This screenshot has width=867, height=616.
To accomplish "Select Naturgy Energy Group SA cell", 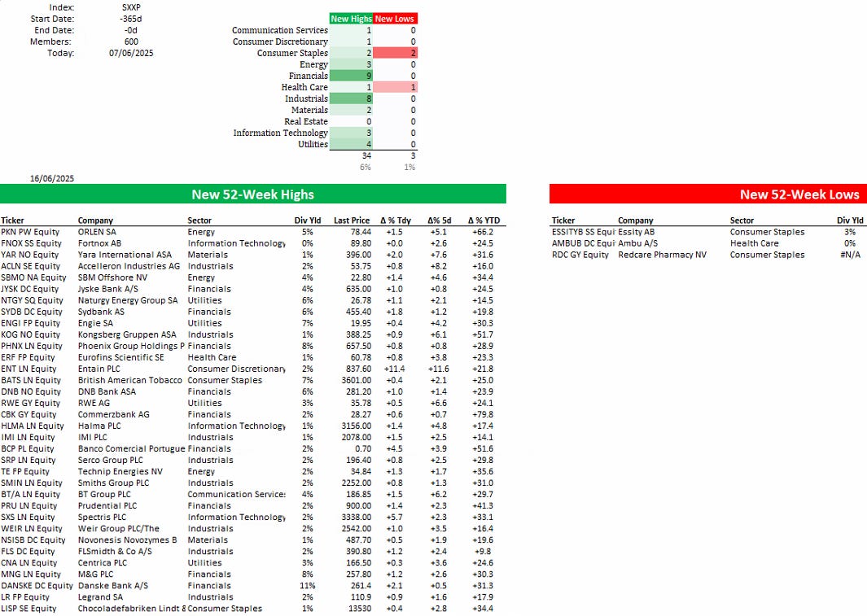I will 128,300.
